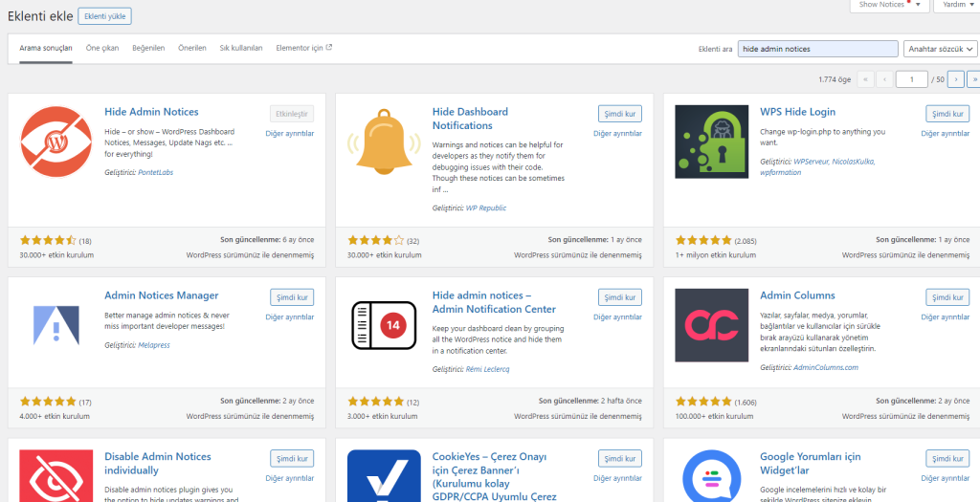Open the Elementor için external tab
This screenshot has height=502, width=980.
303,48
